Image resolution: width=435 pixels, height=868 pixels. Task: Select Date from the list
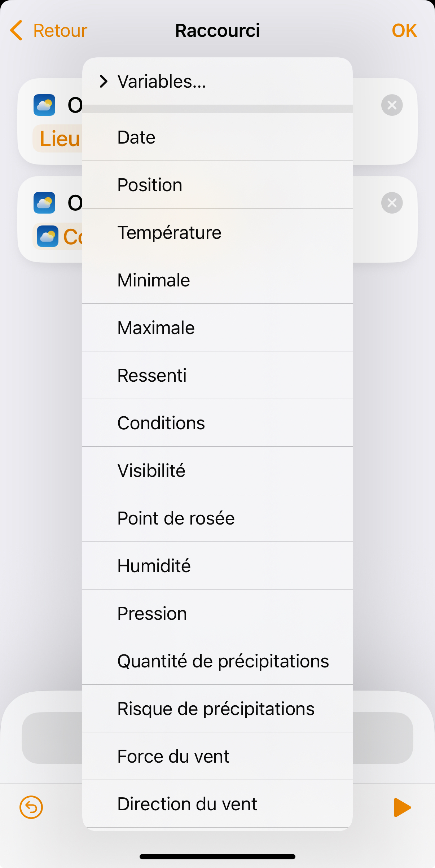[x=217, y=137]
